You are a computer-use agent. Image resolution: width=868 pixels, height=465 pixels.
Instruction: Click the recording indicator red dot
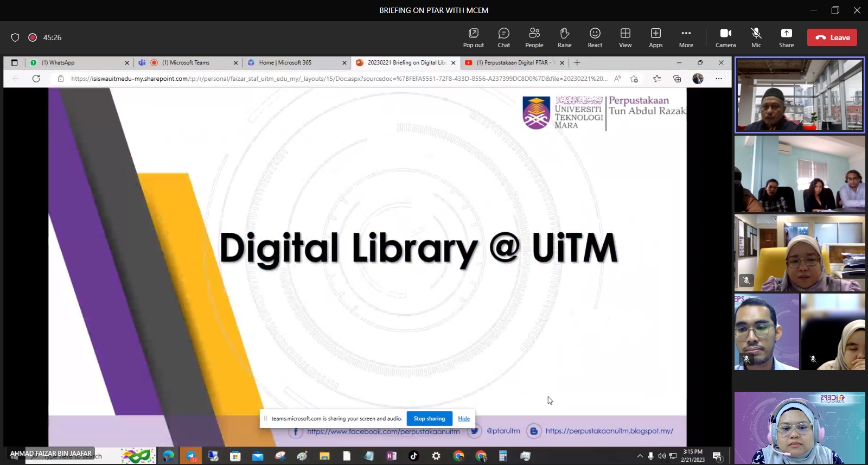click(33, 37)
